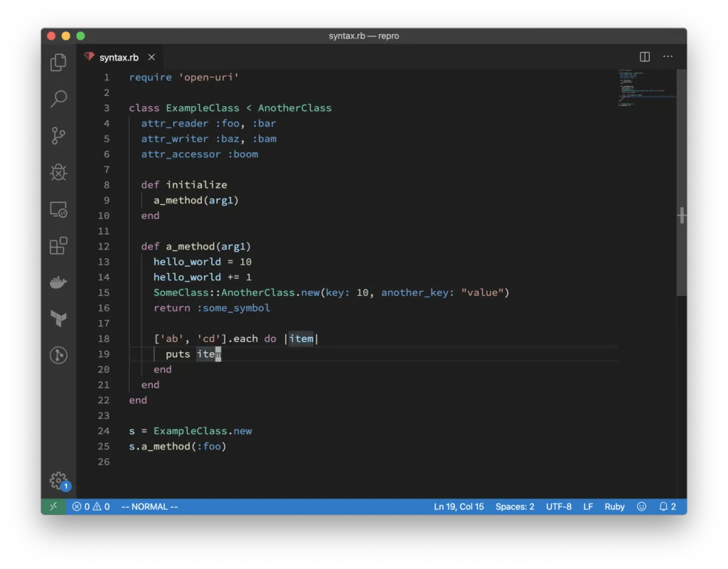This screenshot has height=569, width=728.
Task: Open notifications bell showing 2
Action: click(x=668, y=506)
